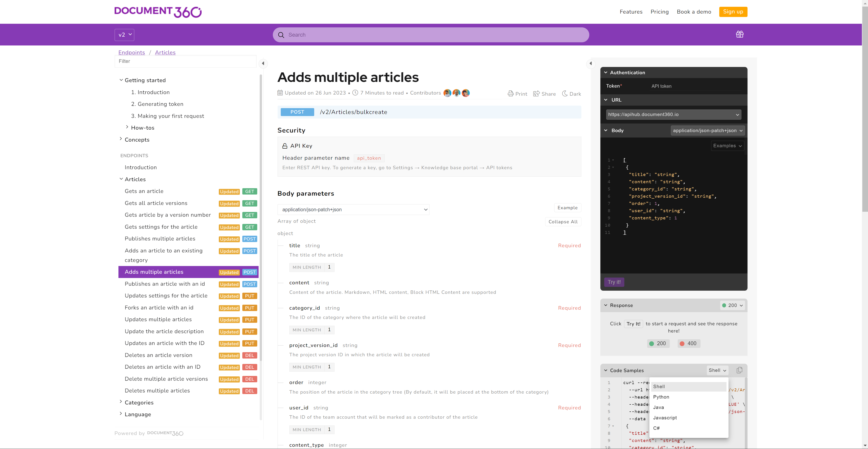Open the body parameters content type dropdown
The image size is (868, 449).
coord(353,210)
